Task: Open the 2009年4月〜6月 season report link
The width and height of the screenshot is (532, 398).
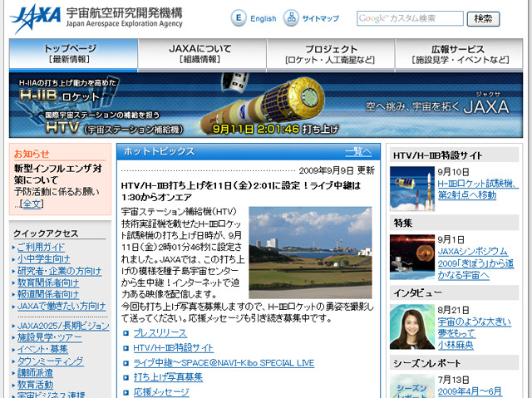Action: pyautogui.click(x=470, y=392)
